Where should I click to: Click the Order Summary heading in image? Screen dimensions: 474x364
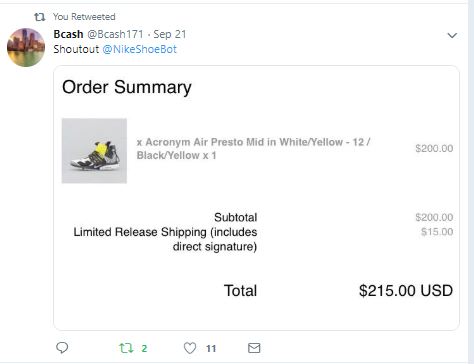[127, 87]
